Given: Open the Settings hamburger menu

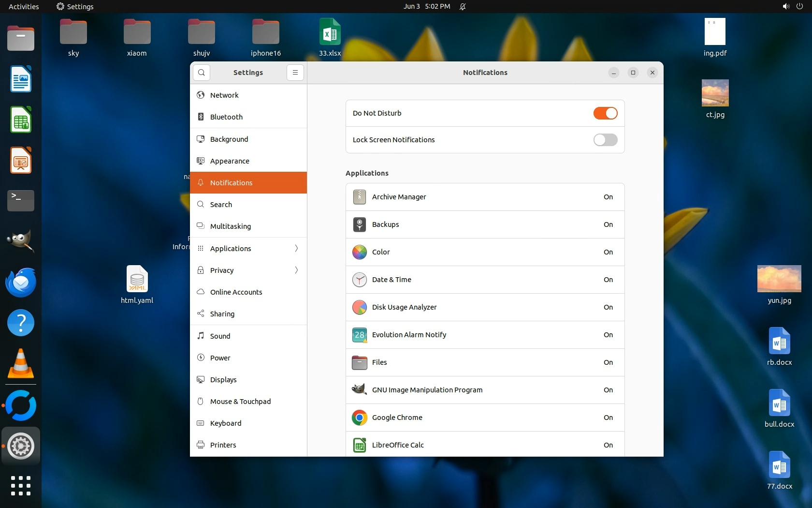Looking at the screenshot, I should point(295,73).
